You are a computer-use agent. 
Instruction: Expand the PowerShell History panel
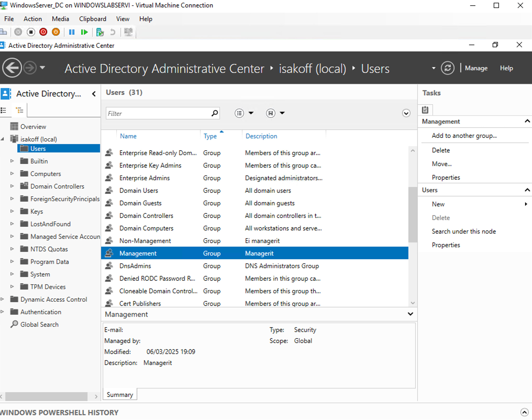pos(524,412)
